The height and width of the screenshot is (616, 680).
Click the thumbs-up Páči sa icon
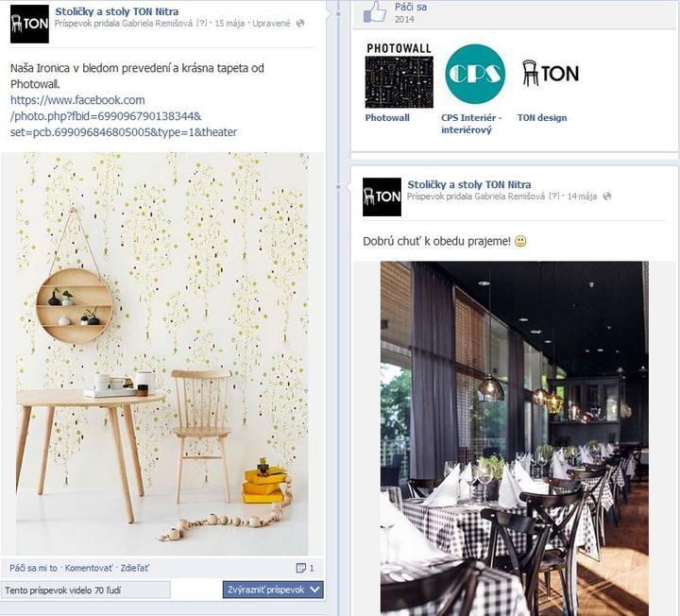375,11
